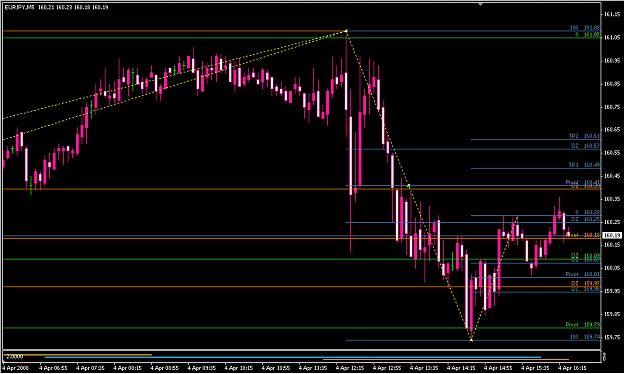Click the orange Pivot 160.18 label
625x374 pixels.
(x=583, y=235)
